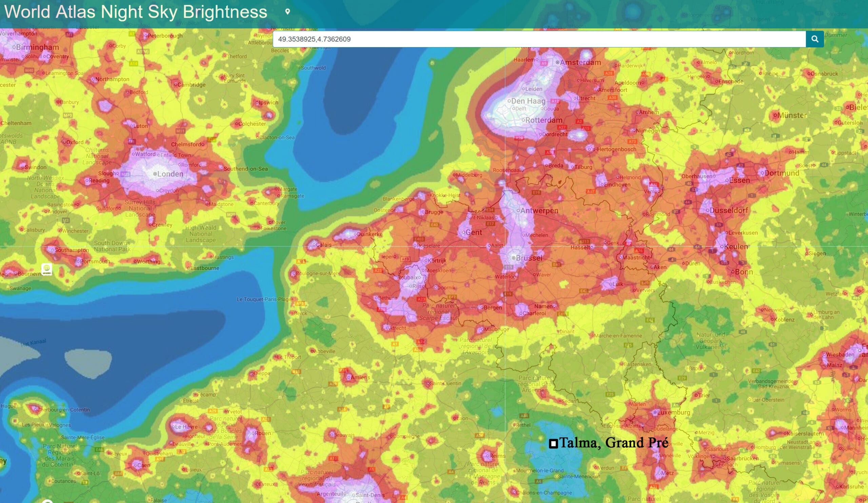Click the M25 road badge near Londen
The height and width of the screenshot is (503, 868).
[125, 174]
